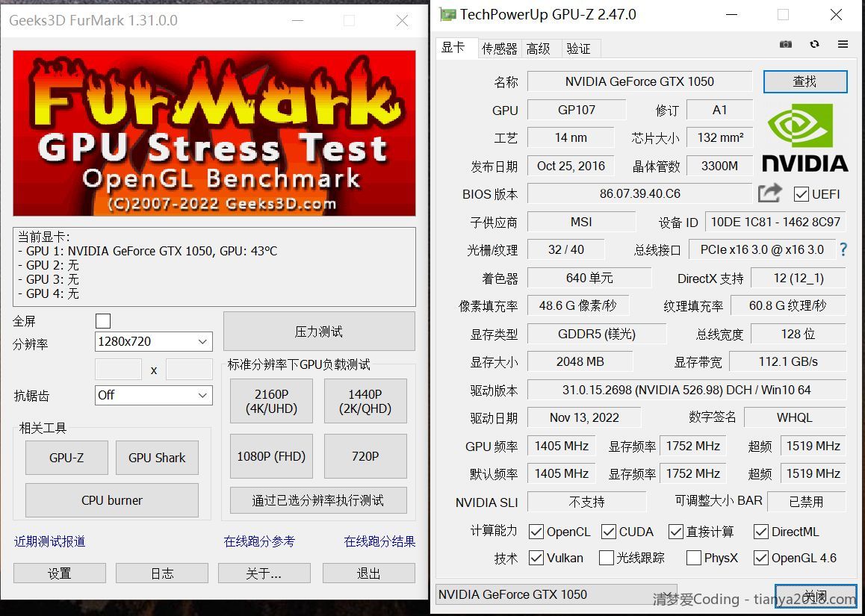Launch GPU-Z tool from FurMark
The image size is (865, 616).
(x=66, y=458)
